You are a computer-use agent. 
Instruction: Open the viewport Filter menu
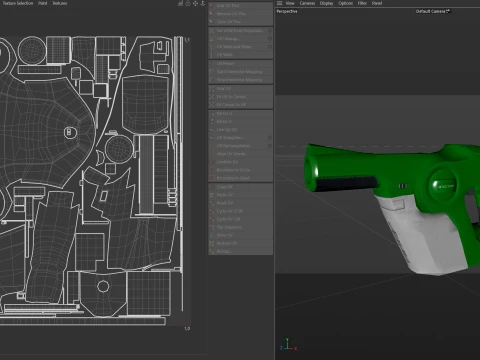coord(362,3)
